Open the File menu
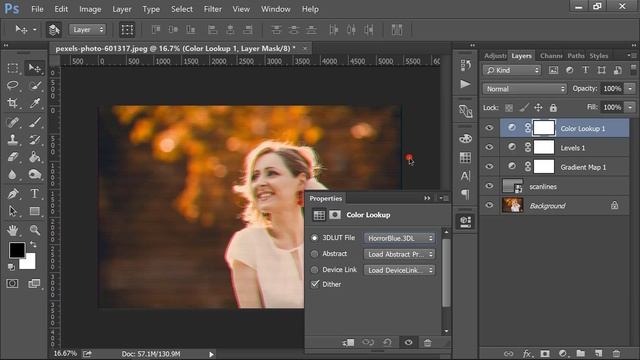The width and height of the screenshot is (640, 360). pyautogui.click(x=37, y=9)
